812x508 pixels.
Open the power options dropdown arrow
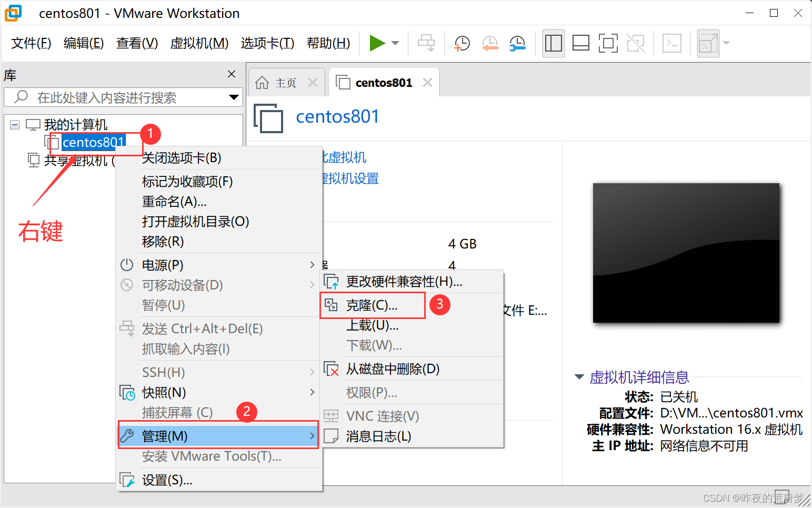[x=395, y=43]
